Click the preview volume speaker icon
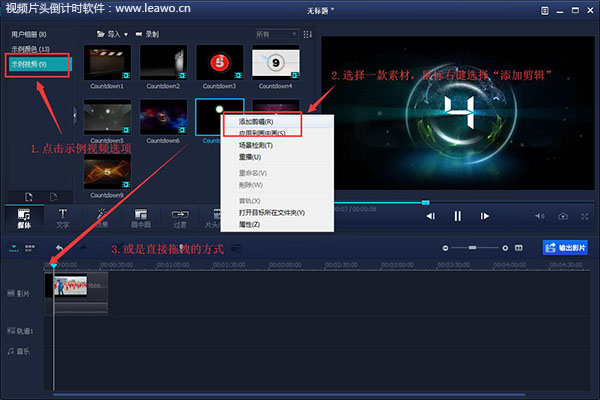Image resolution: width=600 pixels, height=400 pixels. (x=540, y=216)
